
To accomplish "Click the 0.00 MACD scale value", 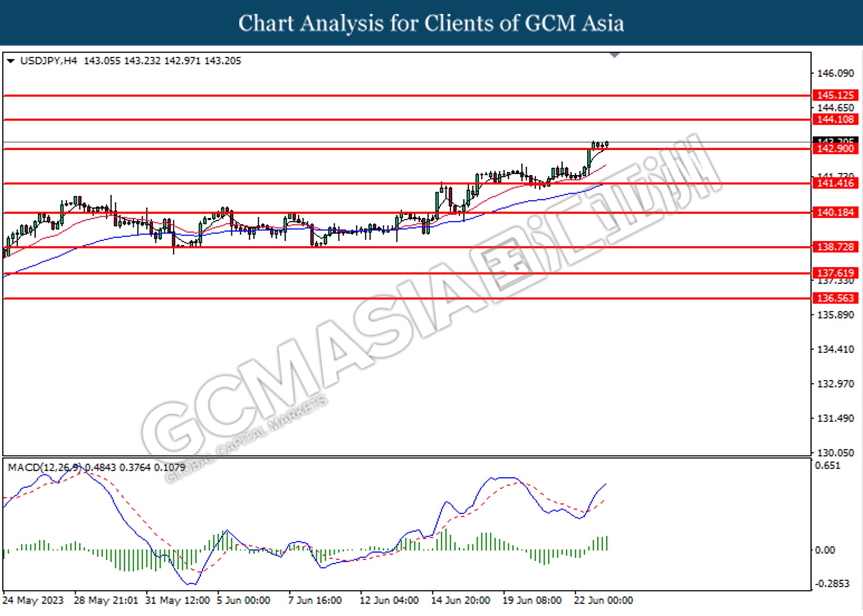I will click(825, 550).
